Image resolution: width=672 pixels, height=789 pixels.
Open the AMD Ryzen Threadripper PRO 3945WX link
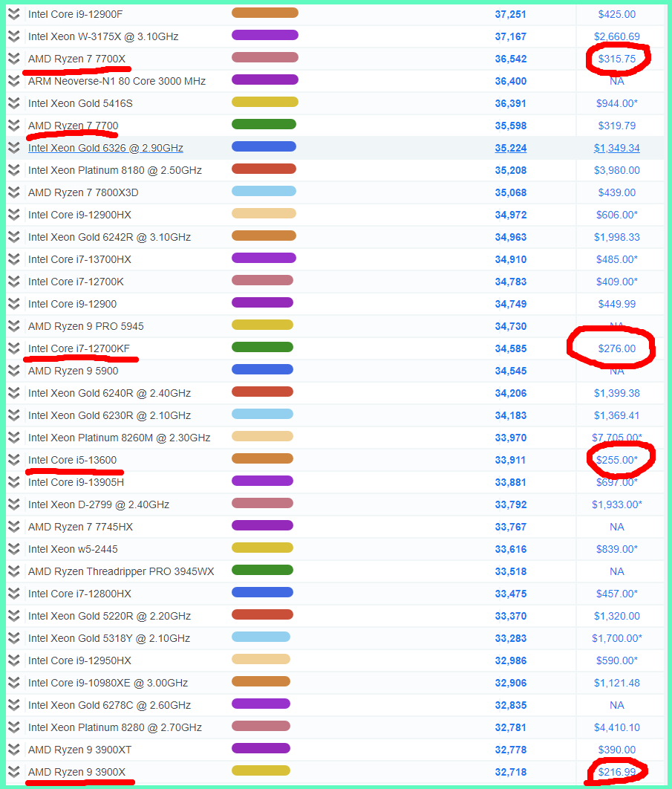tap(121, 571)
